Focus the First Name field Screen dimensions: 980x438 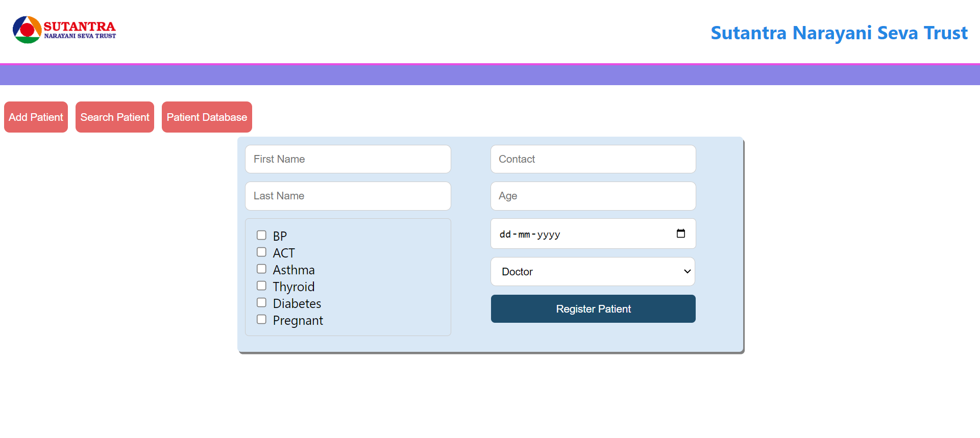(x=348, y=159)
